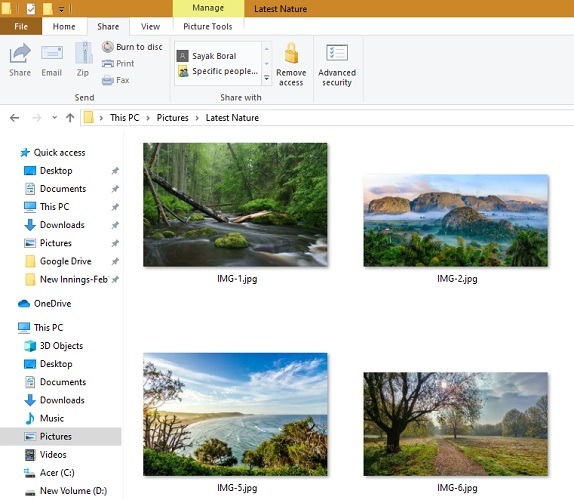Go up one folder level arrow
Viewport: 574px width, 500px height.
pyautogui.click(x=70, y=117)
